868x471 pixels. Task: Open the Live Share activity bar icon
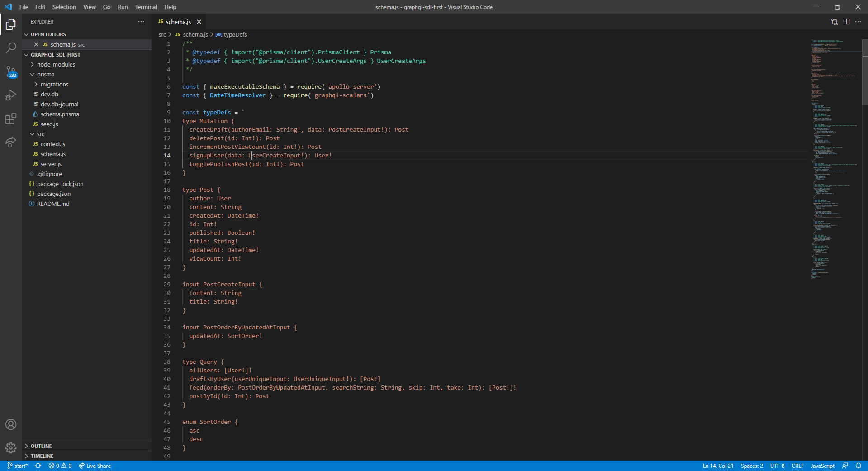point(11,142)
